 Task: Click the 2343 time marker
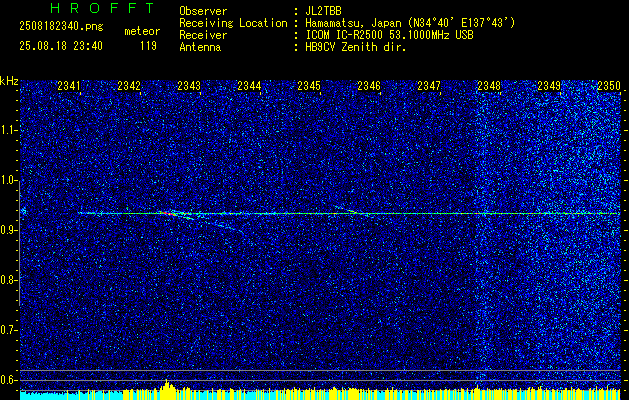coord(189,85)
